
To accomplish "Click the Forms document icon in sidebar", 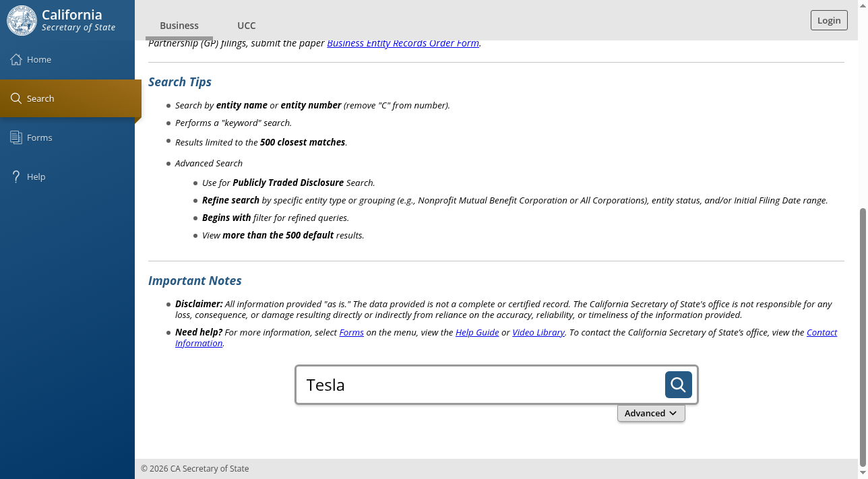I will coord(16,137).
